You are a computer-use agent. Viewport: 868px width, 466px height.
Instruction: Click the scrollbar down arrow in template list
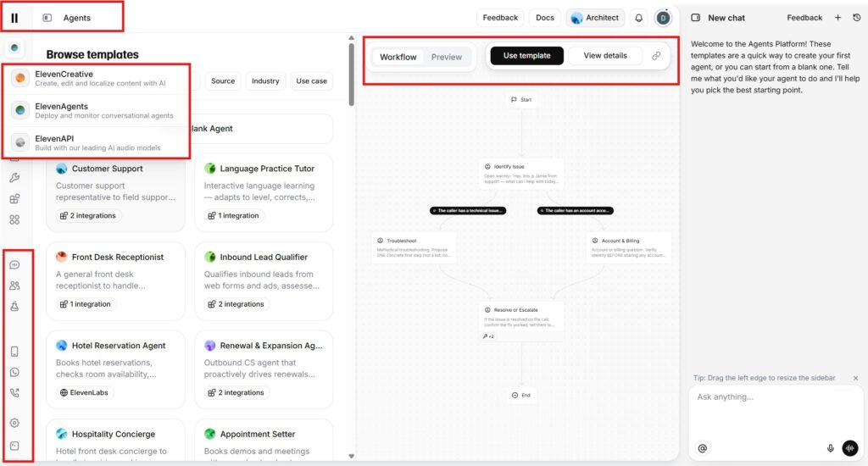coord(351,456)
